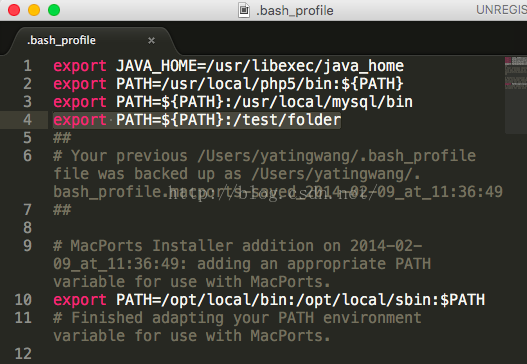Click the red close window button
527x364 pixels.
click(14, 10)
